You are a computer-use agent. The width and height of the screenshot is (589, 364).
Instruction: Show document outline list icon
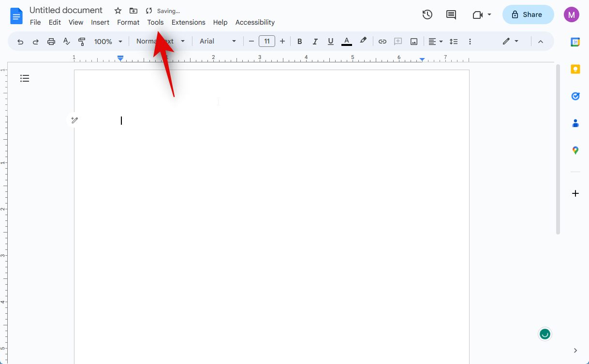point(25,78)
